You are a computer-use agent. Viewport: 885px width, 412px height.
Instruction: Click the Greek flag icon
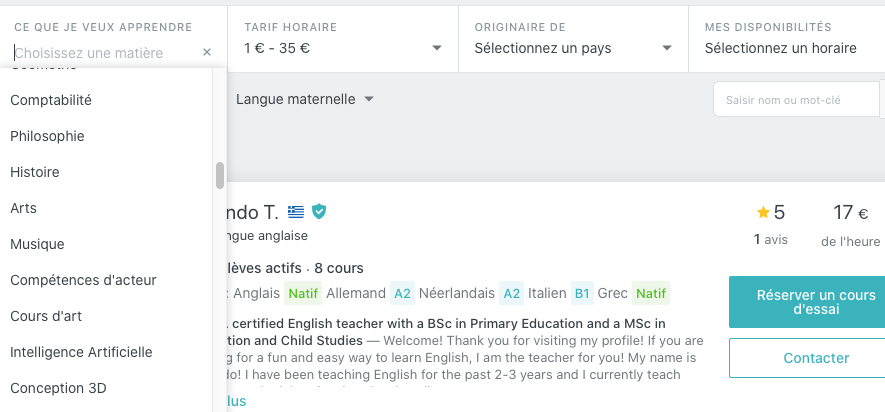(x=296, y=211)
